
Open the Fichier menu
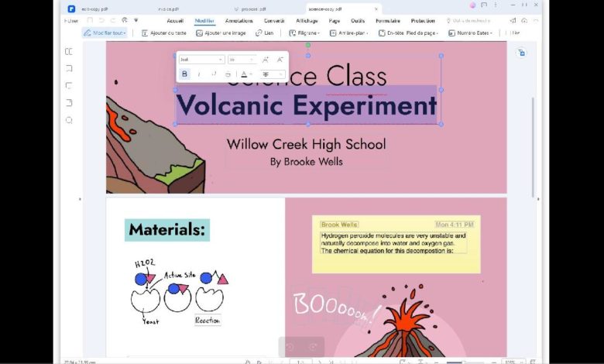pyautogui.click(x=71, y=21)
